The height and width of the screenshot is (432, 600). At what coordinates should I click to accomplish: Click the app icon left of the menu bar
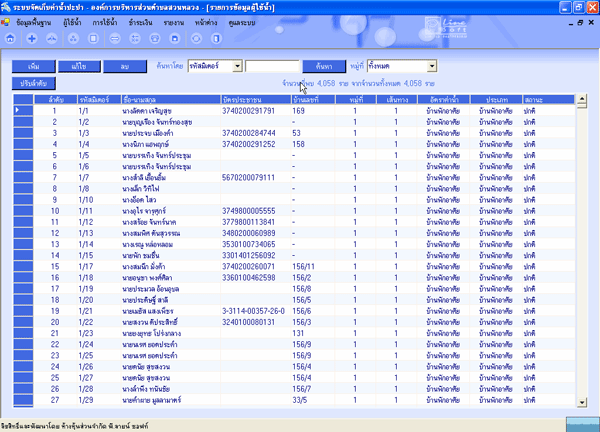[8, 20]
